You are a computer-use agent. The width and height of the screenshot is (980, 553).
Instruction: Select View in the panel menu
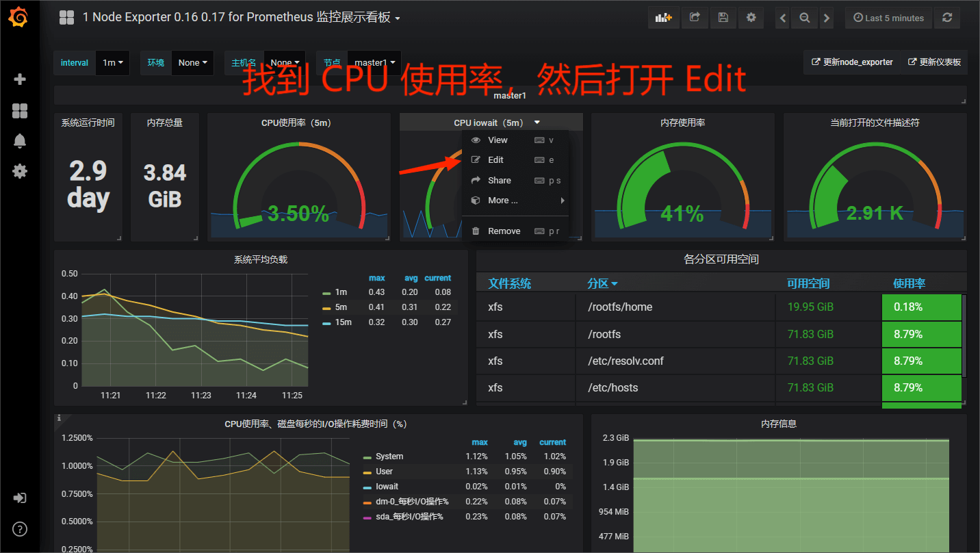pos(515,140)
